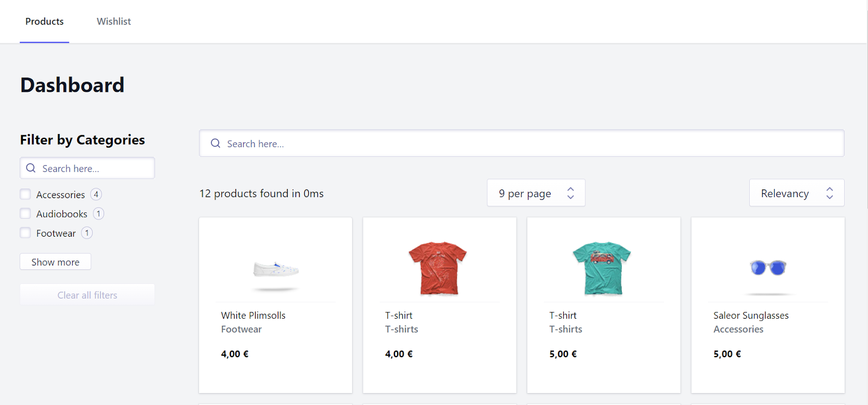Select the Products tab
Viewport: 868px width, 405px height.
pyautogui.click(x=44, y=22)
